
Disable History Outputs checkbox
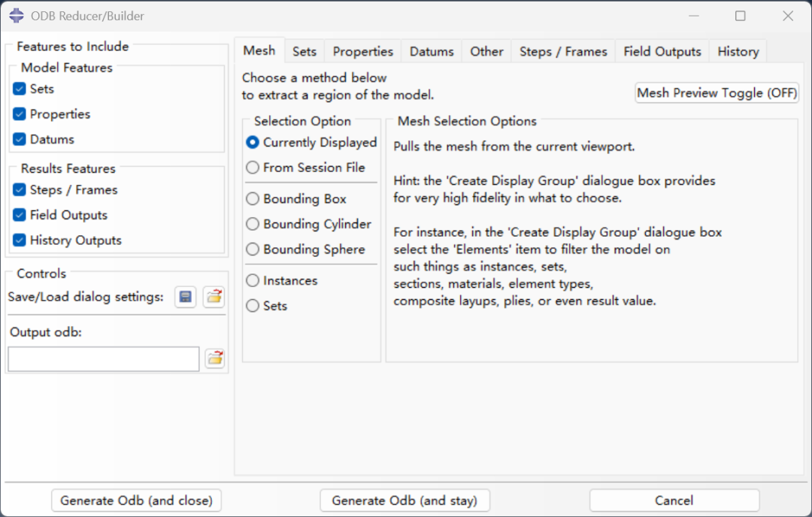tap(20, 240)
